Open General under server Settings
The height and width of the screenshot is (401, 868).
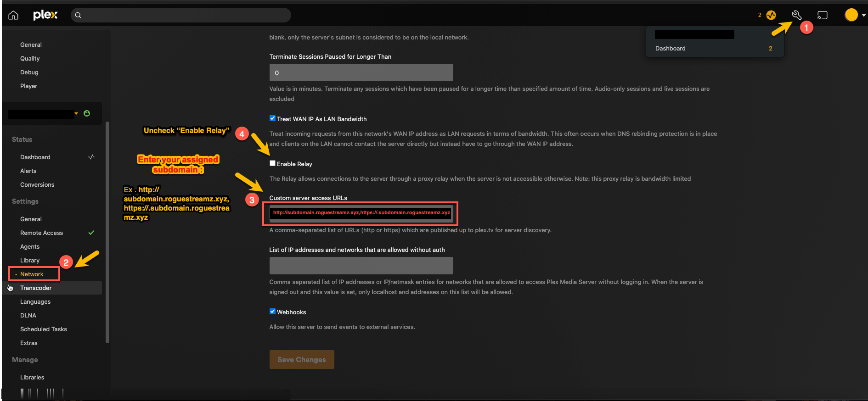click(31, 219)
